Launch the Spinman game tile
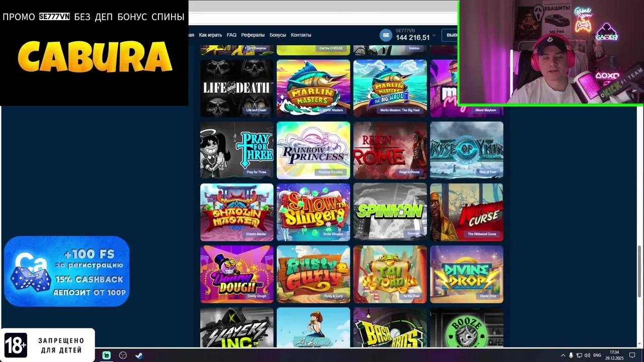Viewport: 644px width, 362px height. [390, 212]
